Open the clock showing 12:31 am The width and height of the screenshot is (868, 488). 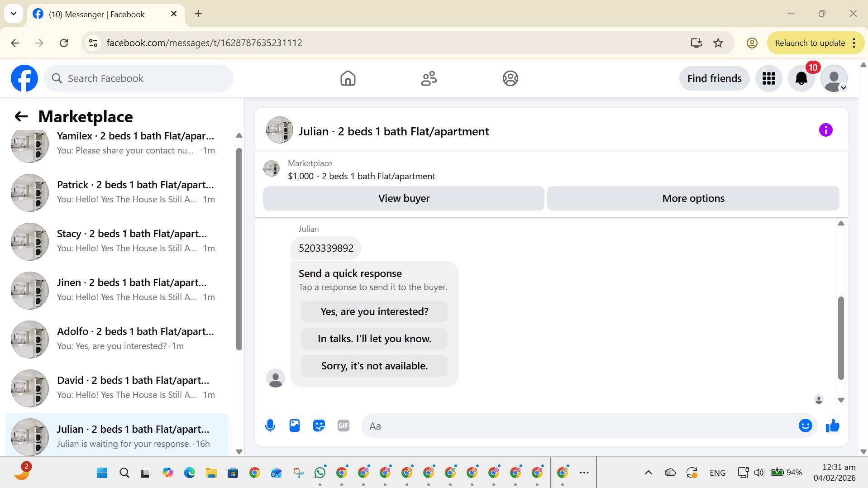835,473
